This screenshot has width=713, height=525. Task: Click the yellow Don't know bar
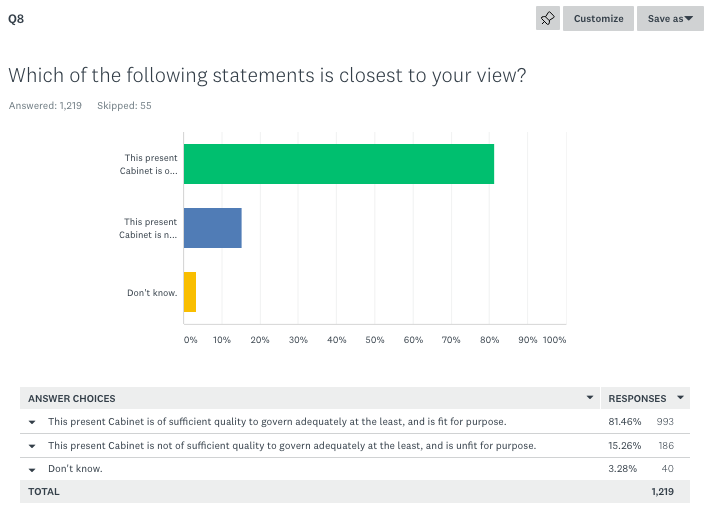(190, 292)
